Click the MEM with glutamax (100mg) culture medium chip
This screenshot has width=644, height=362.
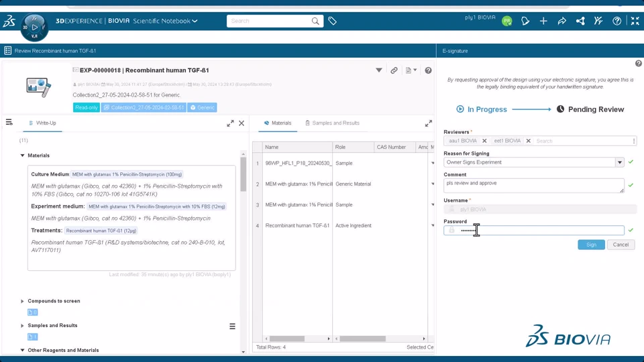pyautogui.click(x=127, y=174)
